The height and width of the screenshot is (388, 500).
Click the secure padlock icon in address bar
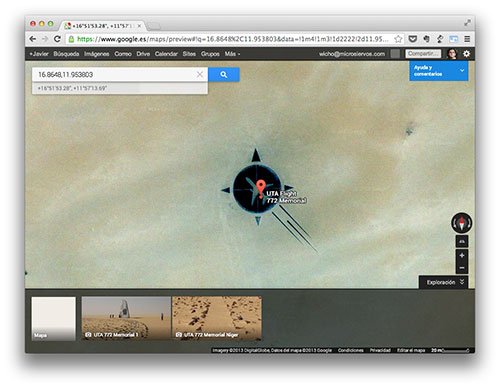(71, 39)
